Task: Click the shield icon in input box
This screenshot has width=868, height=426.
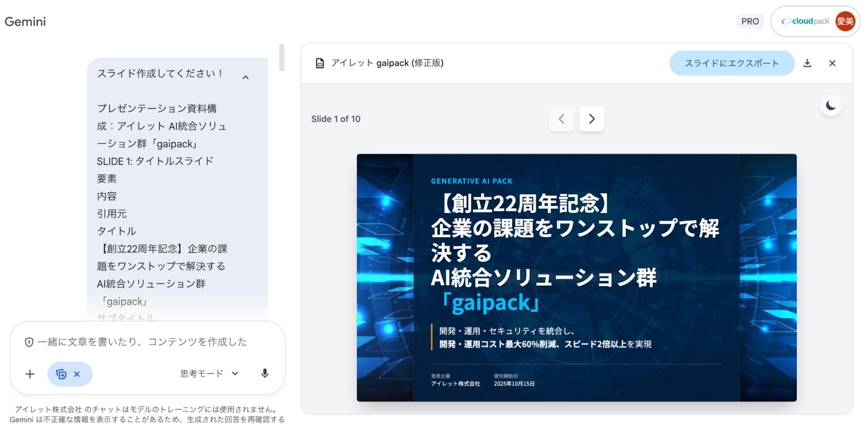Action: 29,342
